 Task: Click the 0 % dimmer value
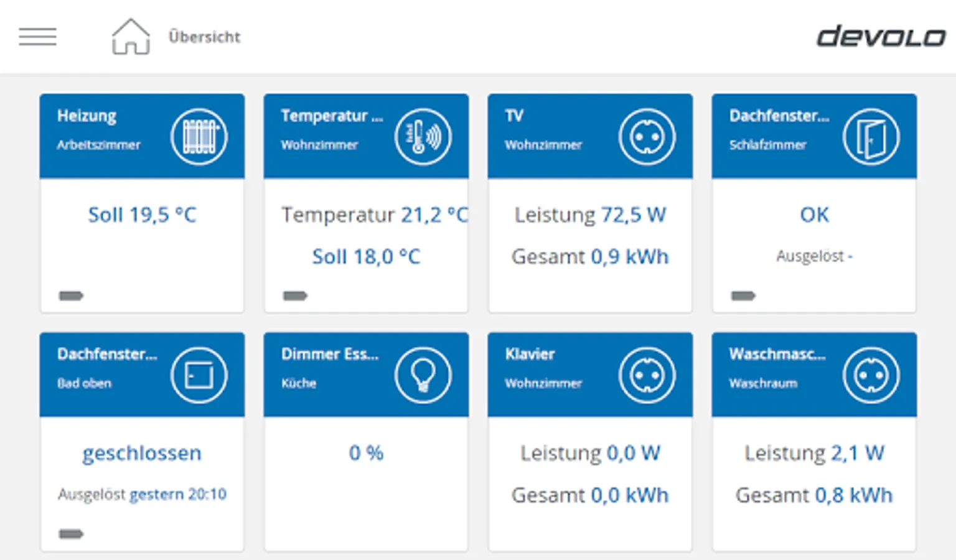(366, 453)
